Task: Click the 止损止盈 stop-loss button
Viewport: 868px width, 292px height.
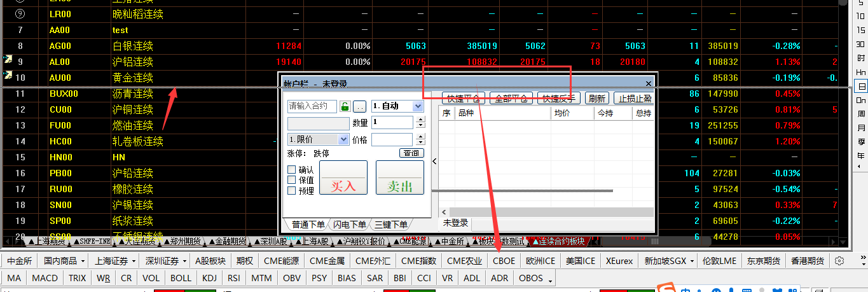Action: (x=634, y=99)
